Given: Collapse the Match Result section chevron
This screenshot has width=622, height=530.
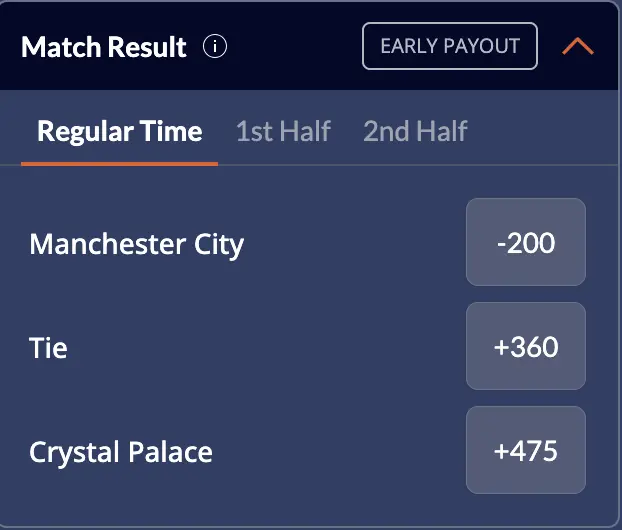Looking at the screenshot, I should click(578, 47).
